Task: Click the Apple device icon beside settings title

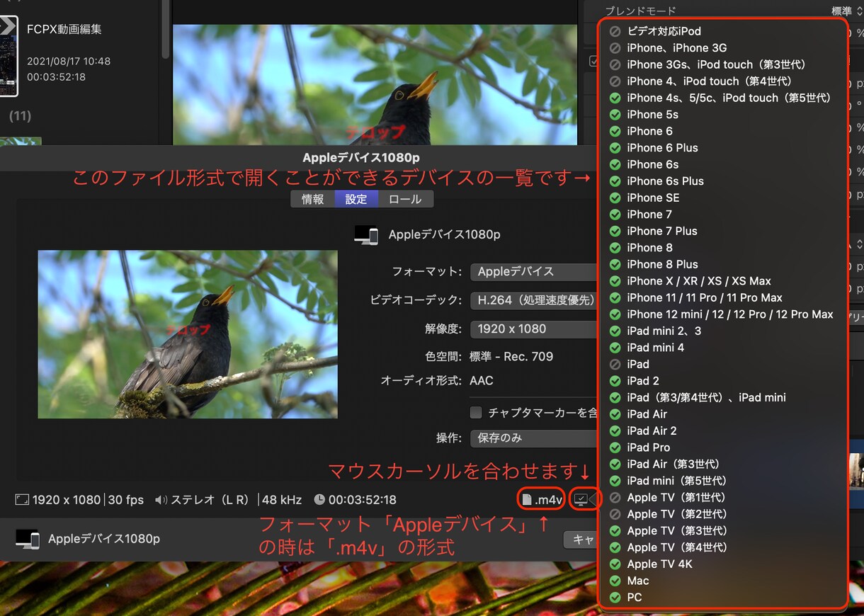Action: (366, 235)
